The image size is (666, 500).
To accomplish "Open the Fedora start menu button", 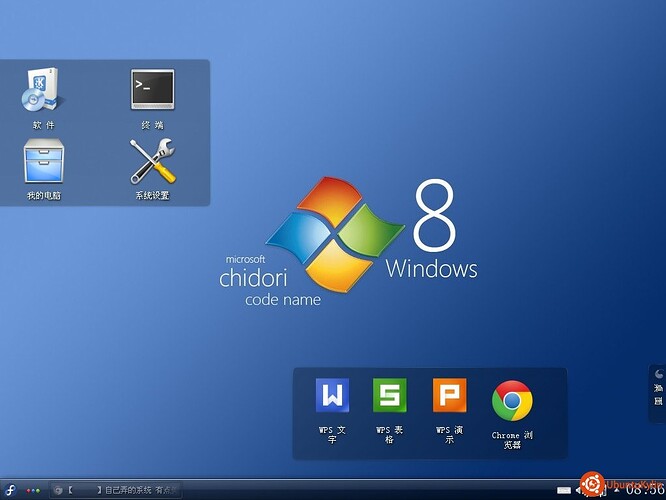I will [10, 490].
